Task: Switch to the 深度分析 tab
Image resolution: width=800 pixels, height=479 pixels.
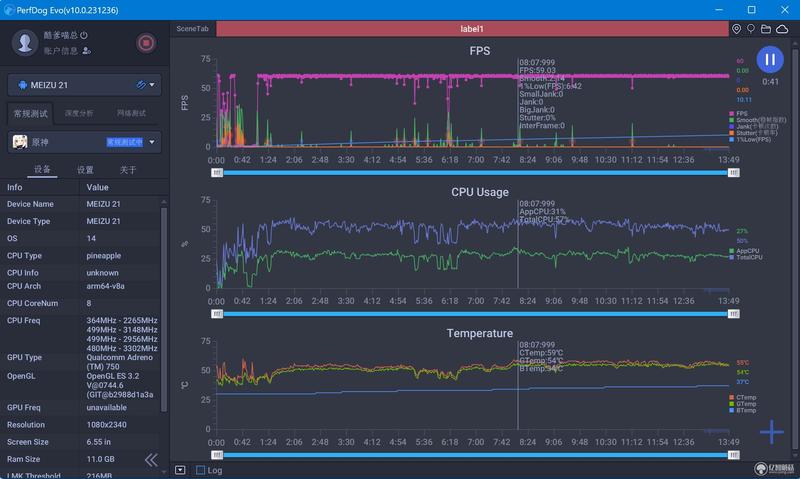Action: point(79,113)
